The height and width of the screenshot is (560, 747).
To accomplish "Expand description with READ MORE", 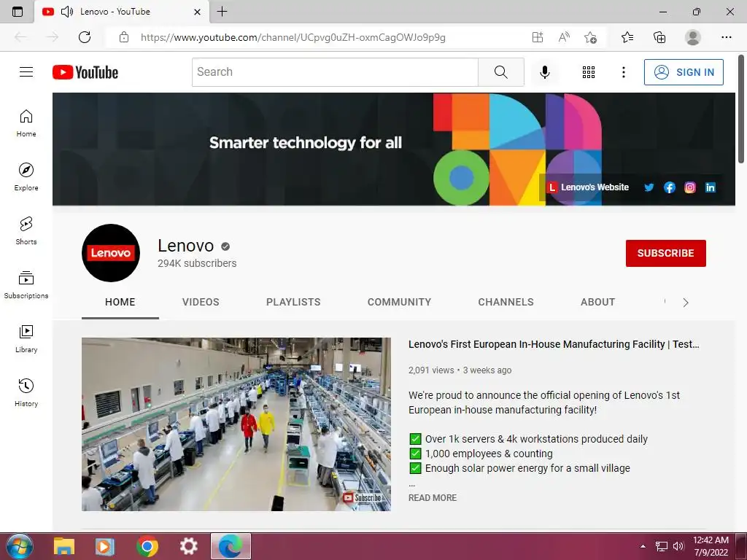I will (x=433, y=497).
